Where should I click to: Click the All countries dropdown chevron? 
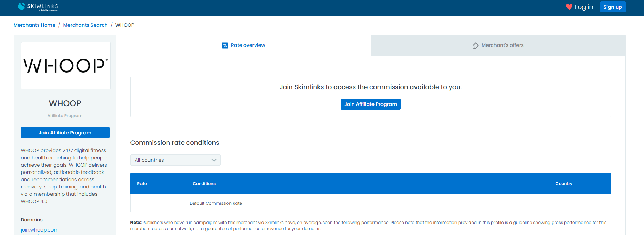tap(214, 160)
